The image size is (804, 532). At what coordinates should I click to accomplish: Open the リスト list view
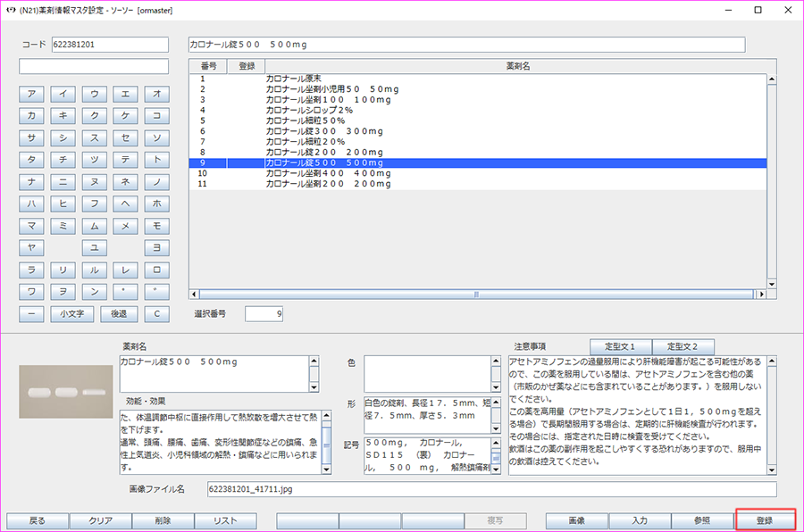[226, 520]
